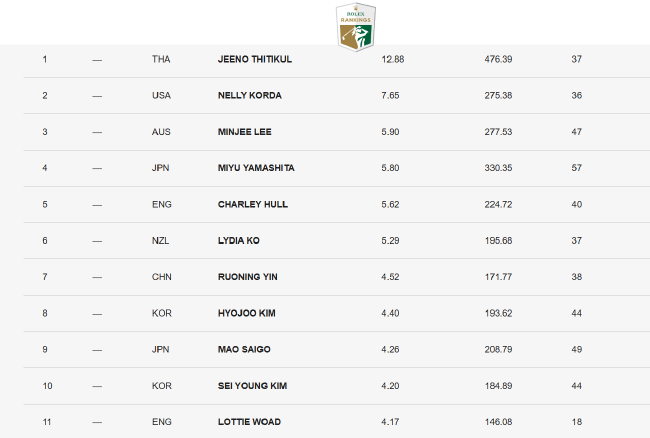Screen dimensions: 650x438
Task: Select total points value 476.39
Action: click(x=498, y=59)
